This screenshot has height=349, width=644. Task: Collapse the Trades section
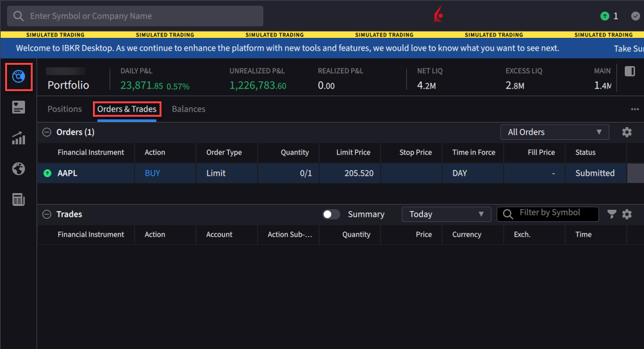tap(47, 214)
